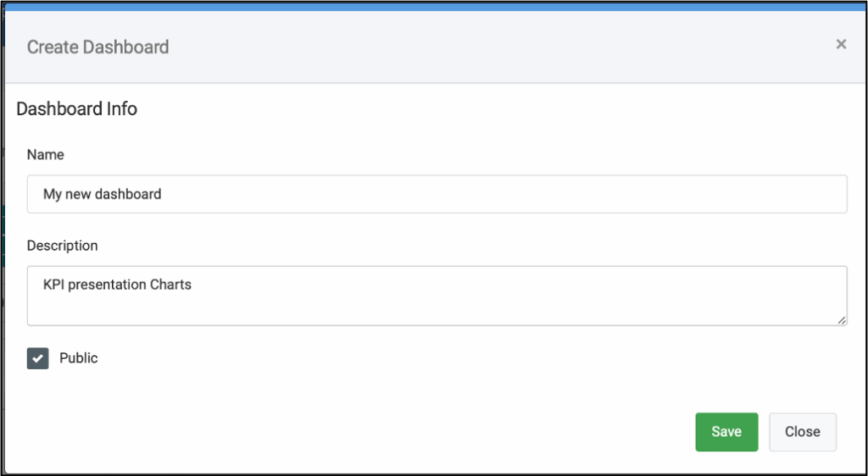868x476 pixels.
Task: Click the word "dashboard" in the Name field
Action: (x=128, y=194)
